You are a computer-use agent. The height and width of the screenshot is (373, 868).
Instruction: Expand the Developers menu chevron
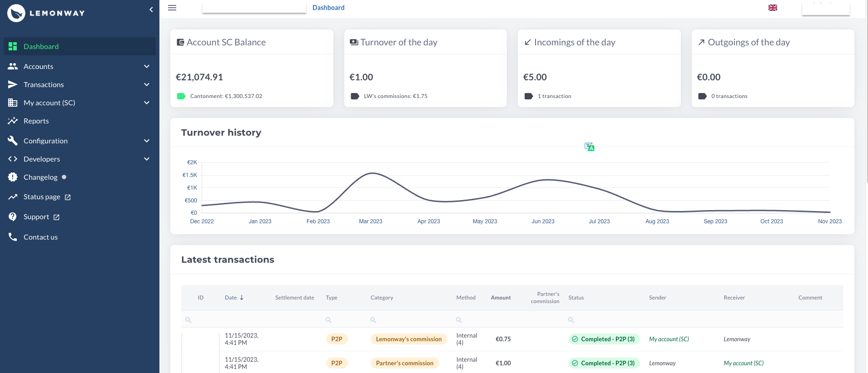click(147, 159)
